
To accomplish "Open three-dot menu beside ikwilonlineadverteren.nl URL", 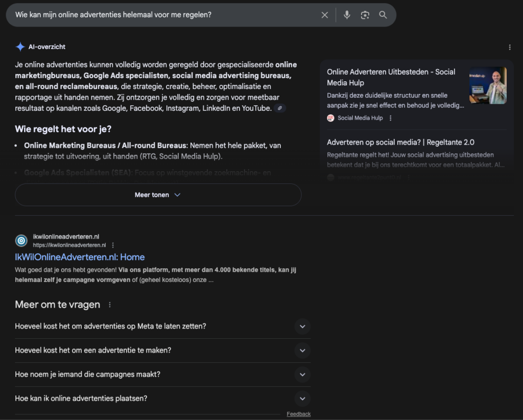I will coord(113,245).
